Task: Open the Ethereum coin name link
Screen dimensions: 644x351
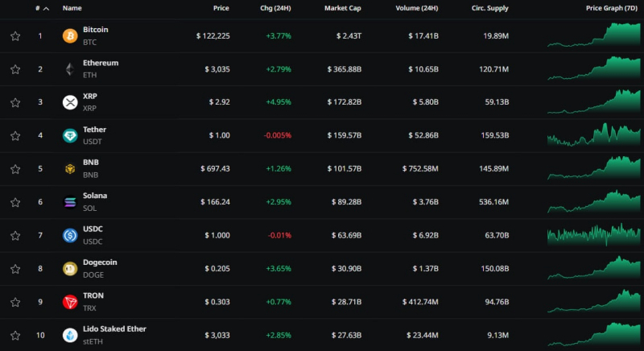Action: coord(101,63)
